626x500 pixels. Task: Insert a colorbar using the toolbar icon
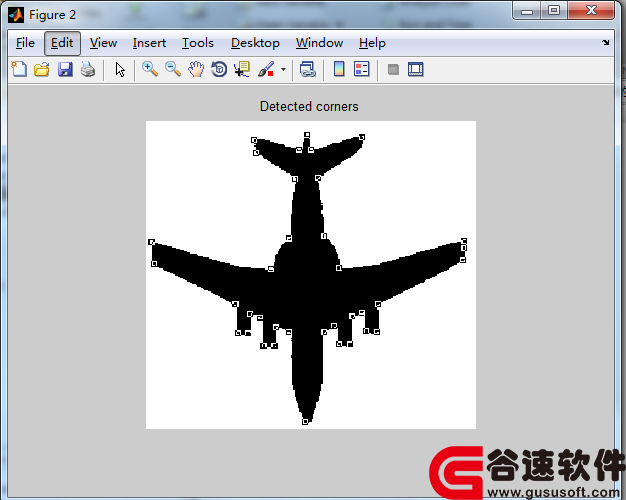click(x=339, y=69)
